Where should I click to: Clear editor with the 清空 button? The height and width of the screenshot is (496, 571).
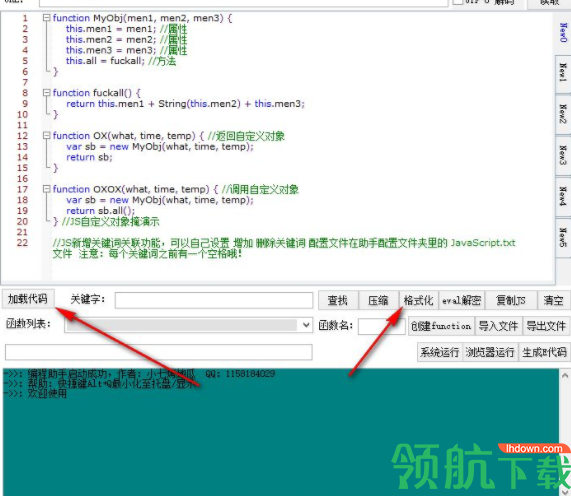point(554,300)
